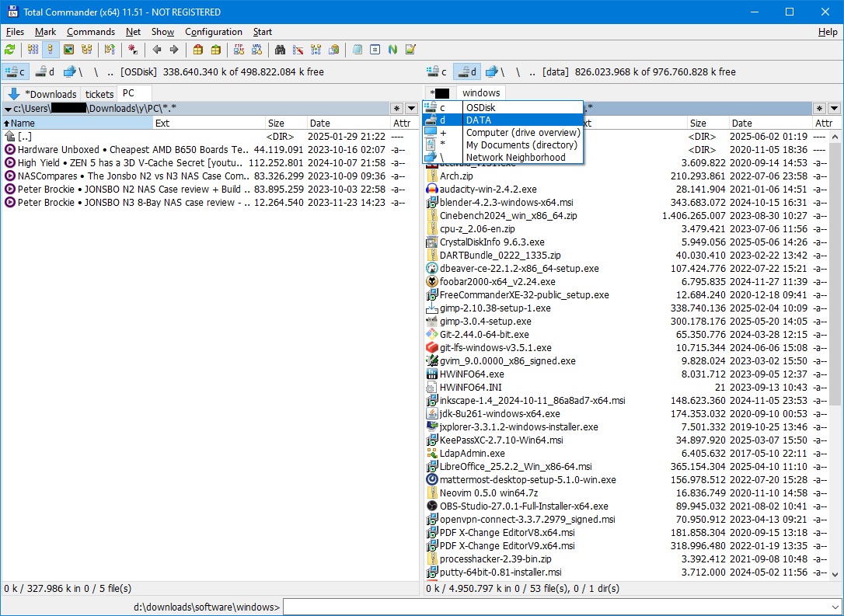844x616 pixels.
Task: Select drive d in right drive bar
Action: click(x=466, y=71)
